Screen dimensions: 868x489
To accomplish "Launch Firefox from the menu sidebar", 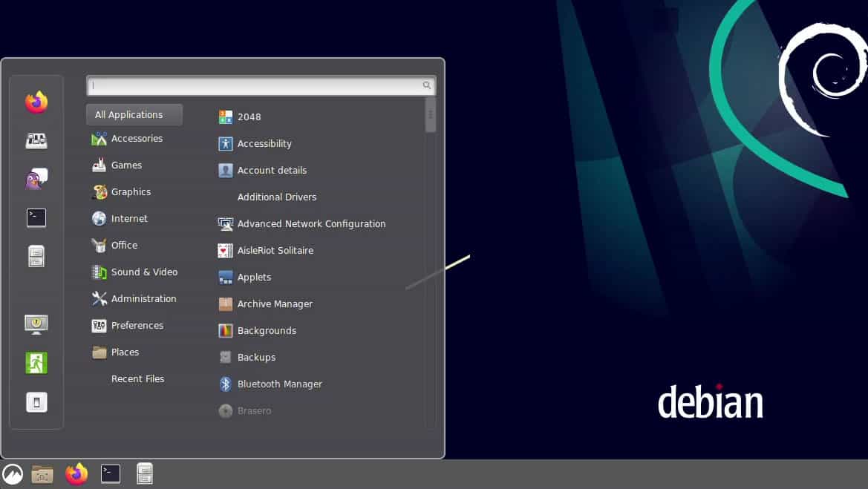I will pos(36,102).
